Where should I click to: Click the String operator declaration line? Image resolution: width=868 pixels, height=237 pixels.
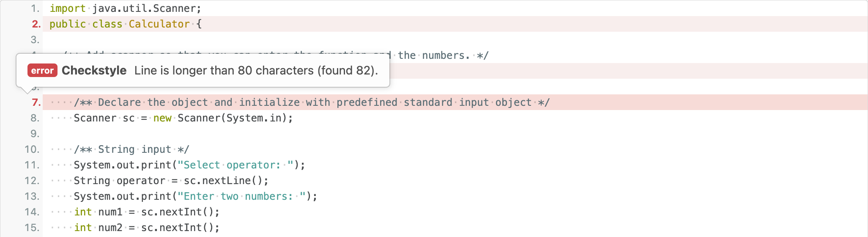click(171, 181)
